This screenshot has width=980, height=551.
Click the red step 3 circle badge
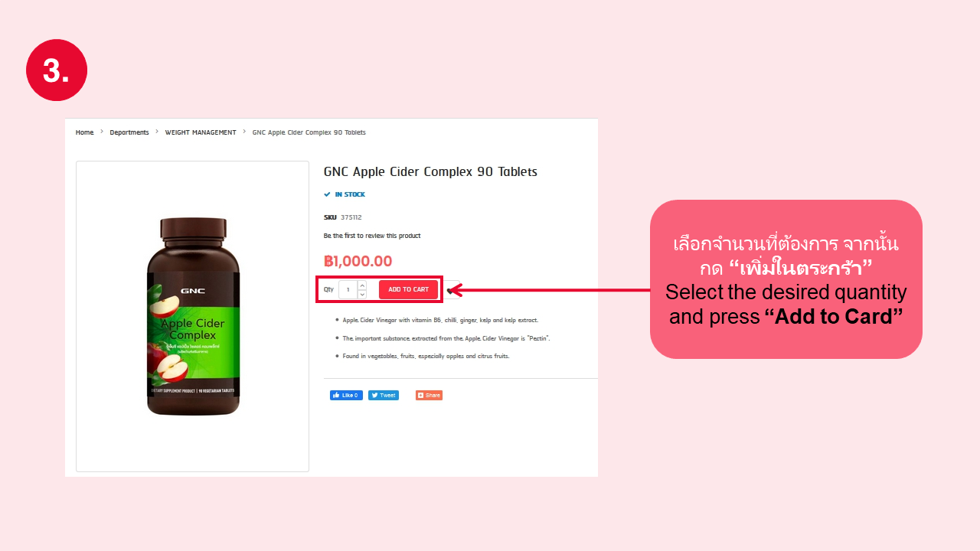(57, 70)
